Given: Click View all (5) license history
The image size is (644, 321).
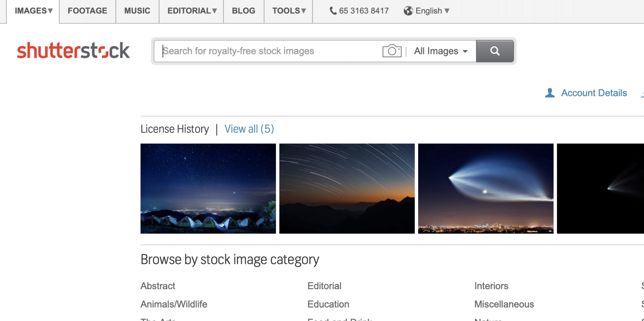Looking at the screenshot, I should pyautogui.click(x=249, y=129).
